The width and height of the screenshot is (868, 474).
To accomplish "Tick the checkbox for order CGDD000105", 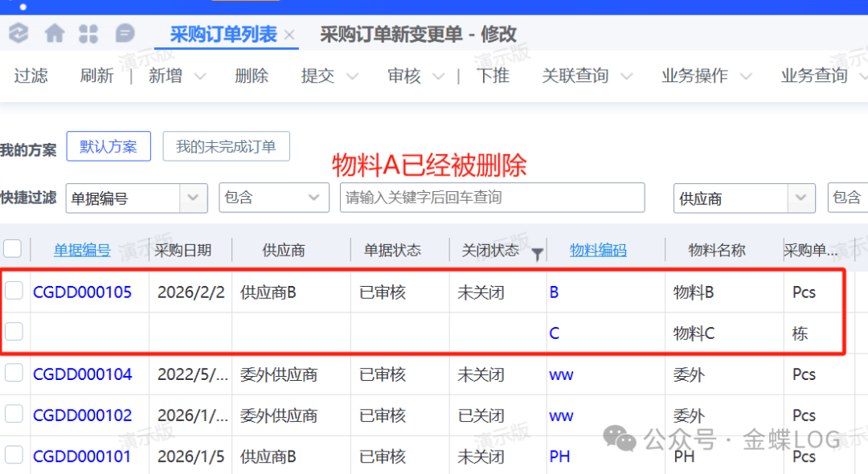I will 14,292.
